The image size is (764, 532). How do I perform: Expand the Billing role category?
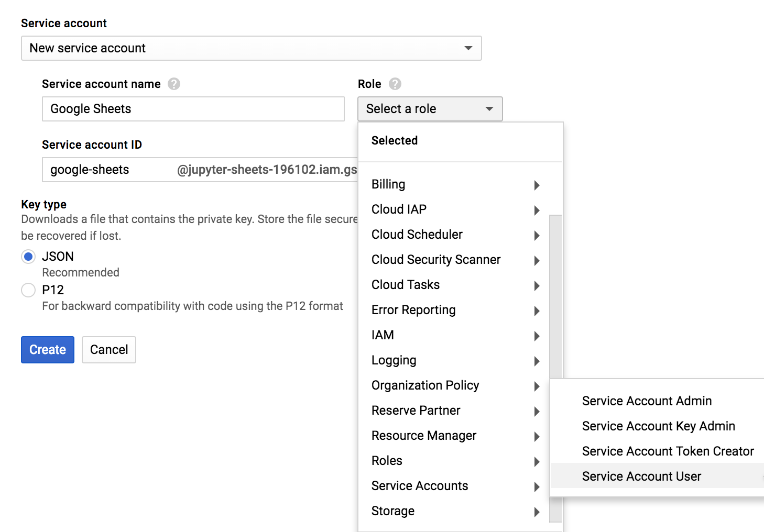(454, 184)
